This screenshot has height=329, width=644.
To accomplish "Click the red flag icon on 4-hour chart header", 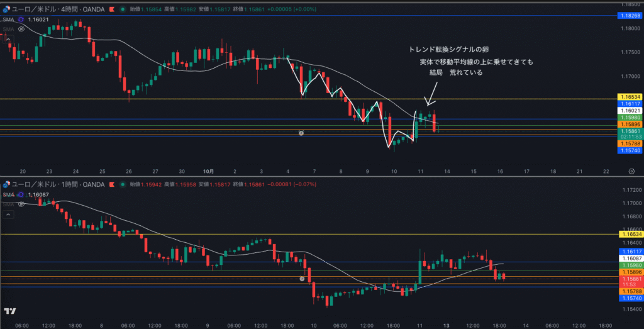I will [111, 10].
